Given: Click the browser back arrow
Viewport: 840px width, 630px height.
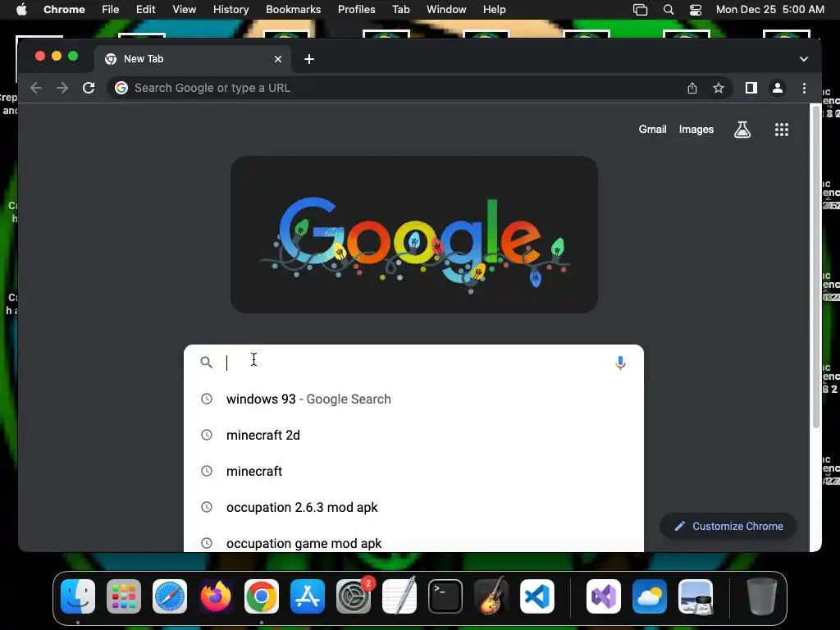Looking at the screenshot, I should 36,88.
